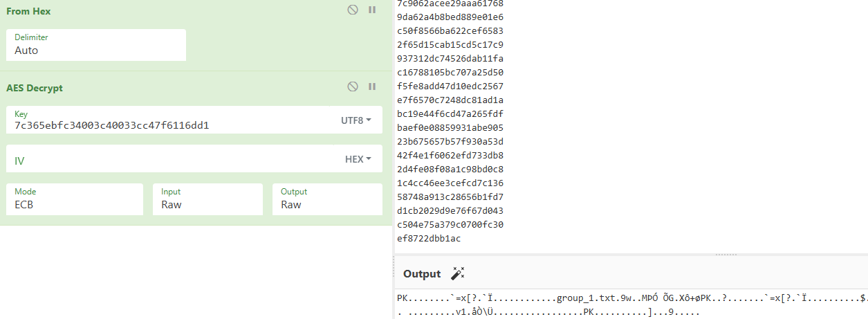This screenshot has width=868, height=319.
Task: Select the AES Decrypt operation title
Action: coord(35,88)
